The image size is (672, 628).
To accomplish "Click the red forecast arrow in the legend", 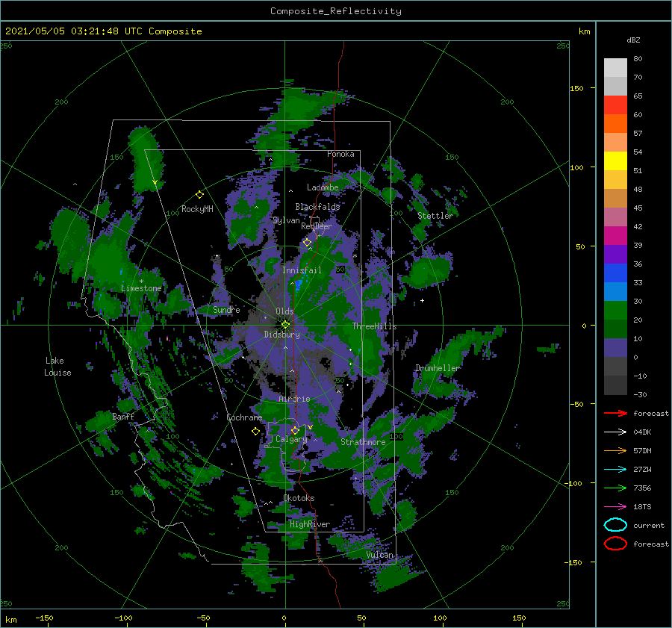I will pyautogui.click(x=615, y=413).
